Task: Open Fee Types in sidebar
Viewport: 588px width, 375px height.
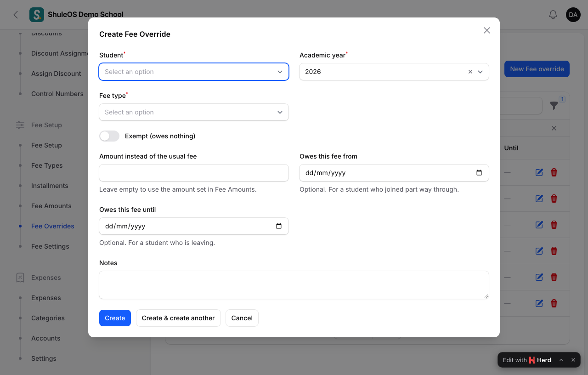Action: (47, 165)
